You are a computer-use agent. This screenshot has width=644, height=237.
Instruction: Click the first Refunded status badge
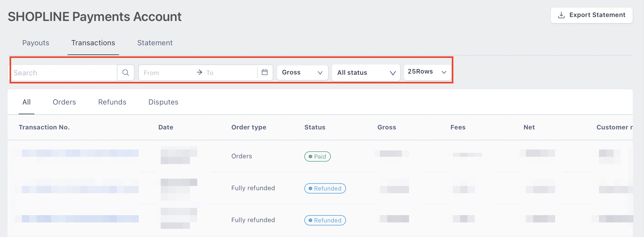pyautogui.click(x=325, y=188)
